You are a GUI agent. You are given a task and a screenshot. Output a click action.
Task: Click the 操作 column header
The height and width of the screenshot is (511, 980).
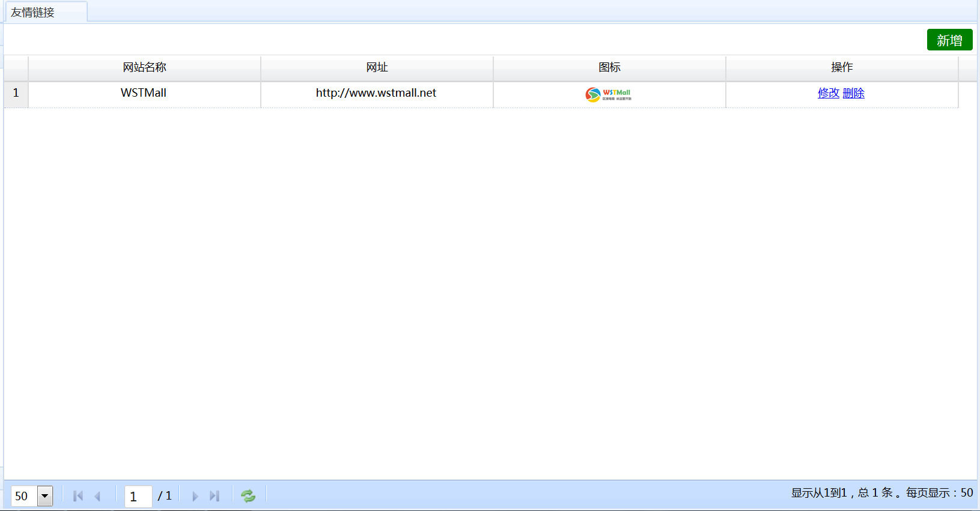click(842, 68)
